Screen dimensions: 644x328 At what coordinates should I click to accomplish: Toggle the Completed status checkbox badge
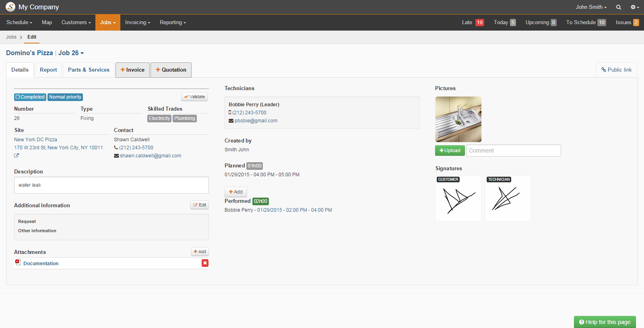pyautogui.click(x=30, y=97)
